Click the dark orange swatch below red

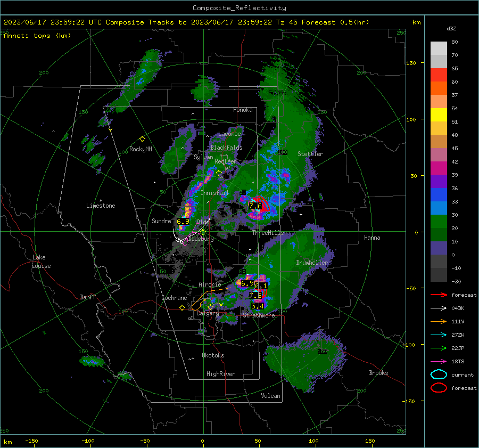(x=439, y=88)
